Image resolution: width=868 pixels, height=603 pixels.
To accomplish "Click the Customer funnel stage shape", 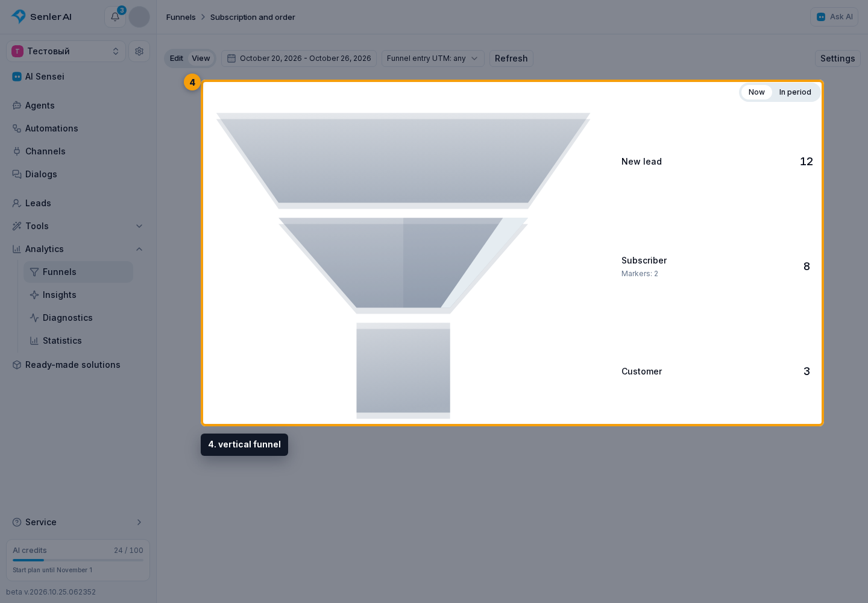I will click(x=403, y=371).
